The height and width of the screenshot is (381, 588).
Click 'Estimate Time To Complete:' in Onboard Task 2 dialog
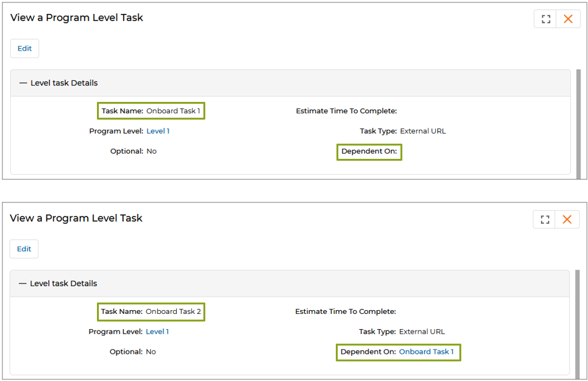(x=346, y=311)
